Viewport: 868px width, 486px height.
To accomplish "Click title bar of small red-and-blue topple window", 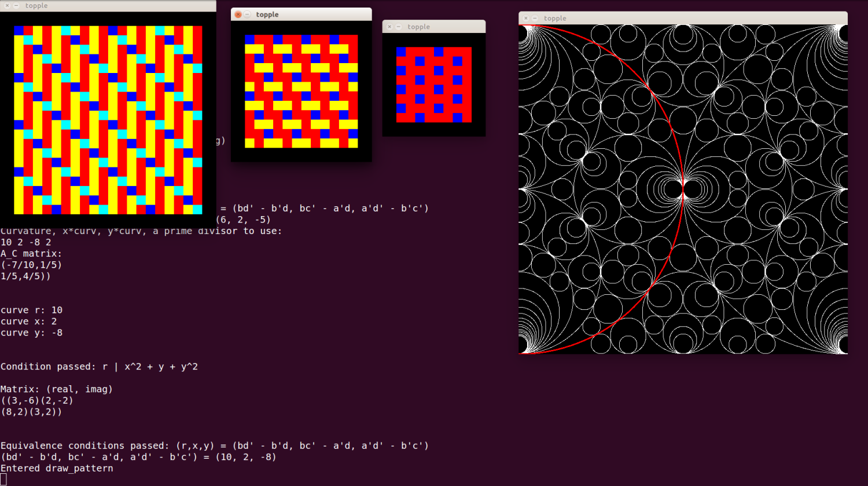I will coord(434,27).
